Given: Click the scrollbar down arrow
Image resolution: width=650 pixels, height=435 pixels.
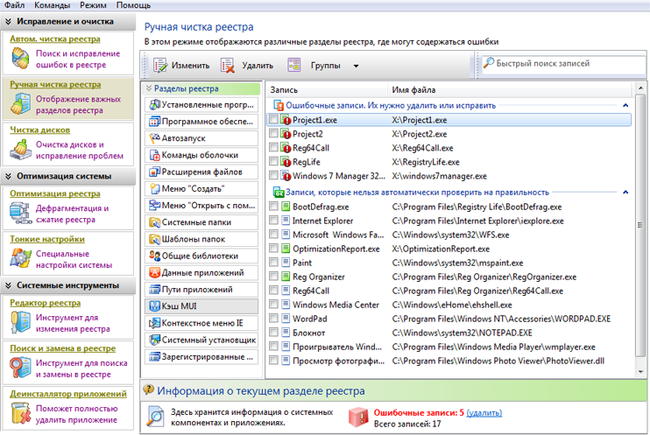Looking at the screenshot, I should 640,372.
